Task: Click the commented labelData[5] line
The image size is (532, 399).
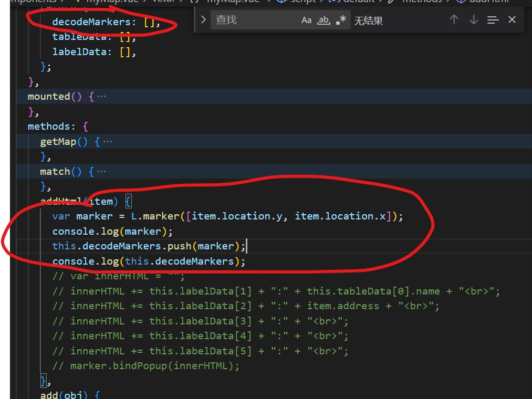Action: pos(200,351)
